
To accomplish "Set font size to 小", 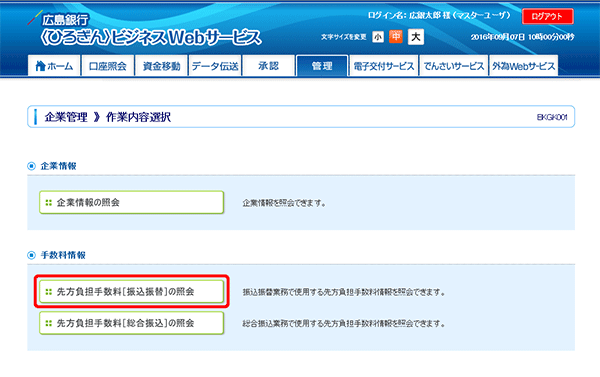I will point(378,37).
